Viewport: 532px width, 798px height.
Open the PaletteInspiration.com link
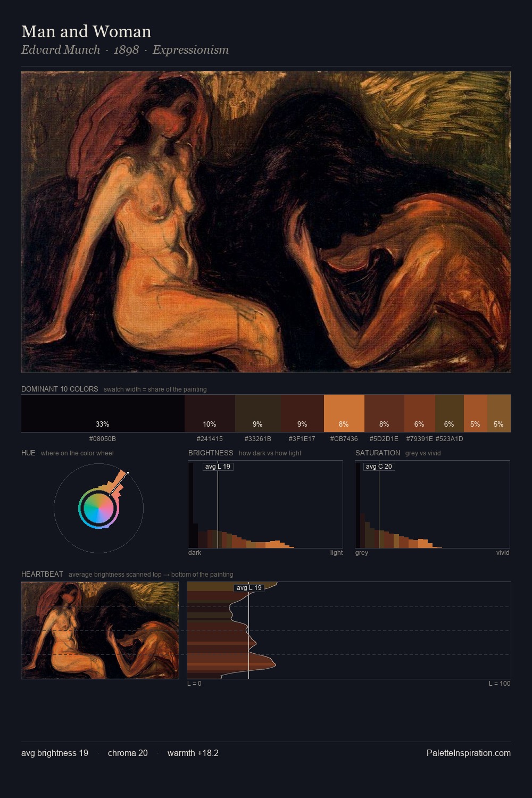469,753
